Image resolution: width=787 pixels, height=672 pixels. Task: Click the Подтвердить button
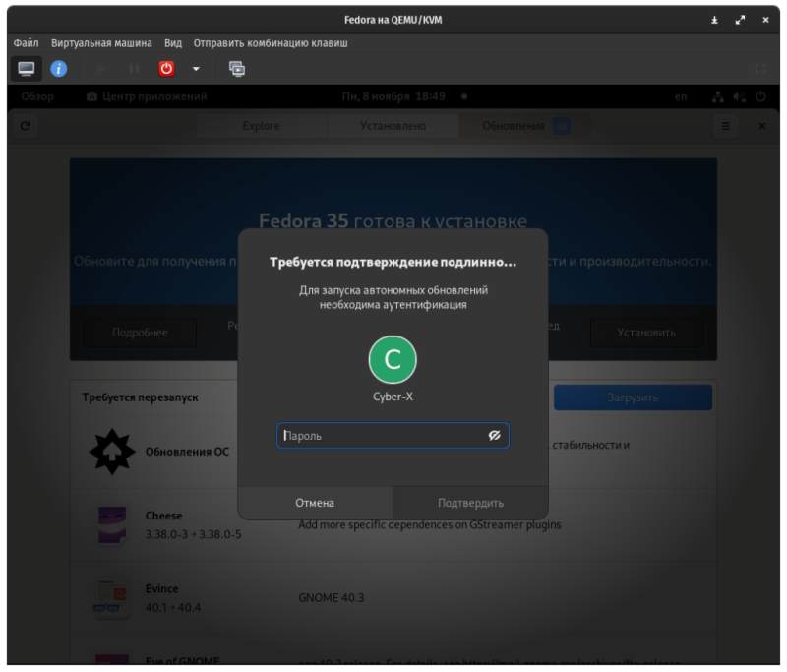click(x=470, y=503)
